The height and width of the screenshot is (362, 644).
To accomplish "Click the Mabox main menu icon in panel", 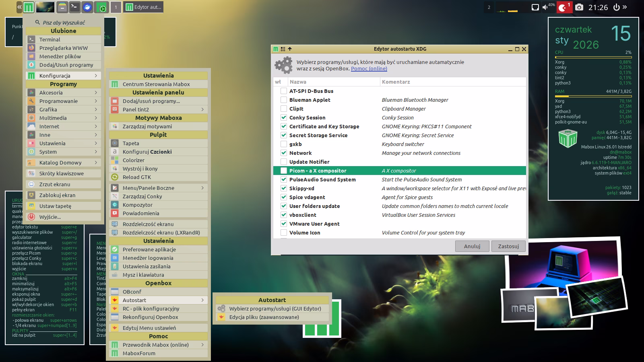I will 28,7.
